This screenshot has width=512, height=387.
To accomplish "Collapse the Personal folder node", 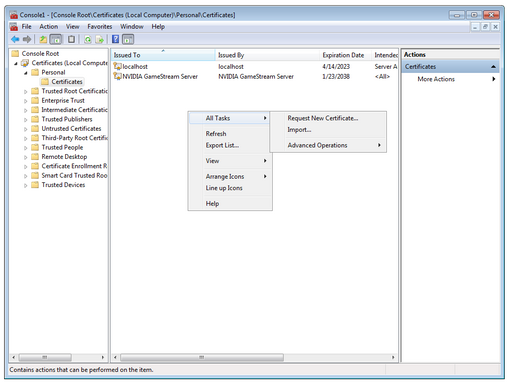I will coord(26,73).
